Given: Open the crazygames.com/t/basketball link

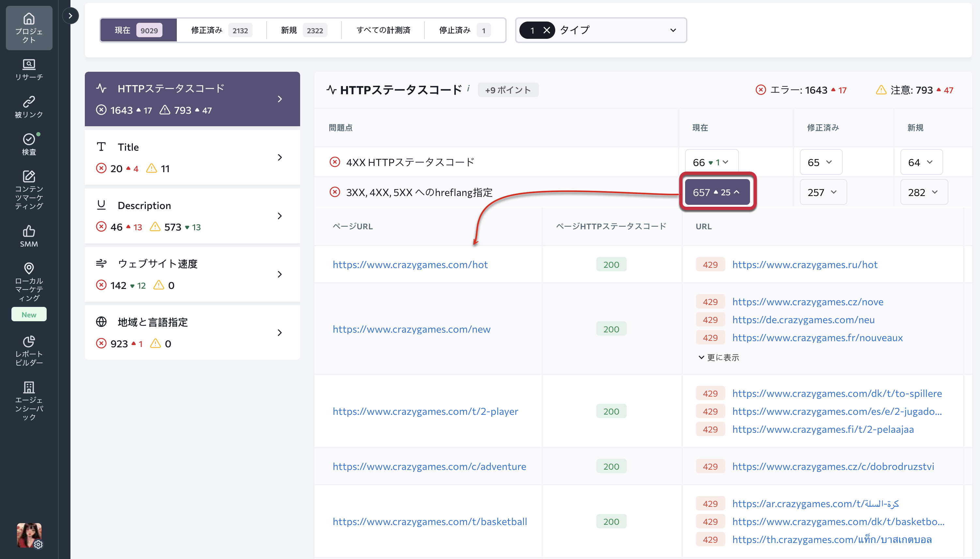Looking at the screenshot, I should point(430,521).
